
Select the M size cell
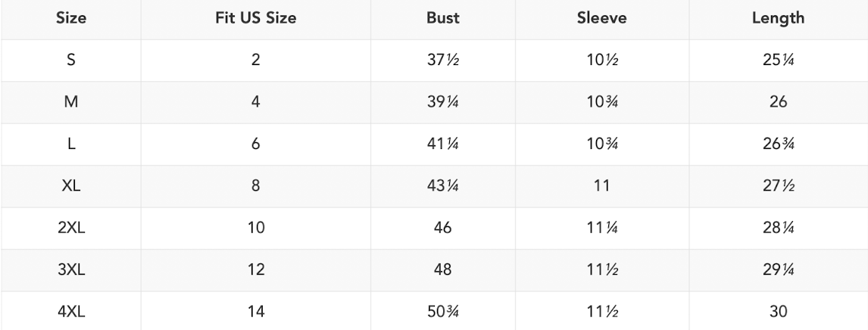point(70,102)
